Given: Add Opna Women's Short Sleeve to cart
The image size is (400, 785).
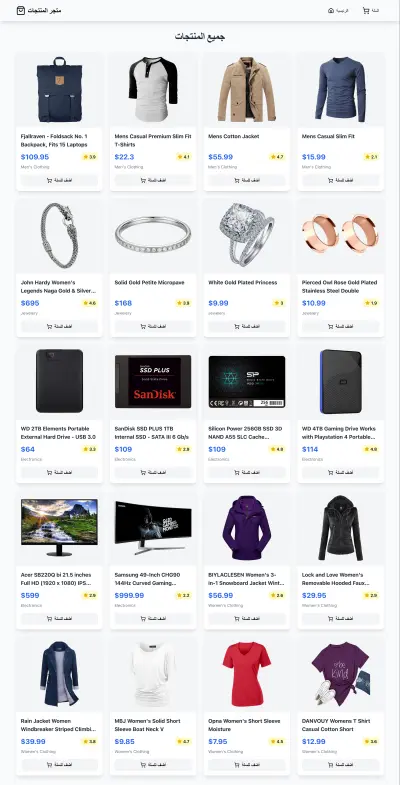Looking at the screenshot, I should [x=247, y=765].
